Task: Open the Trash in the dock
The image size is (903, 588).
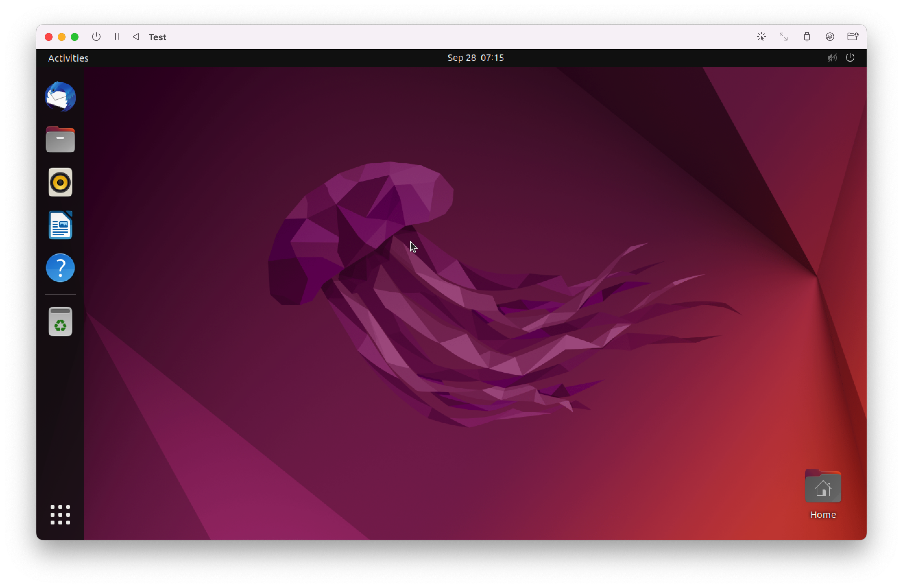Action: 60,322
